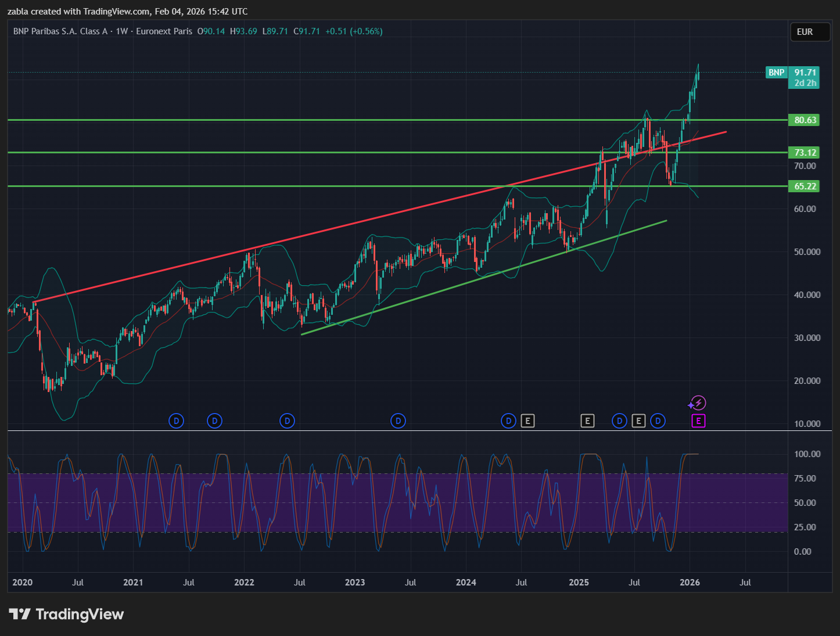Image resolution: width=840 pixels, height=636 pixels.
Task: Open the purple upcoming earnings E marker
Action: (x=698, y=421)
